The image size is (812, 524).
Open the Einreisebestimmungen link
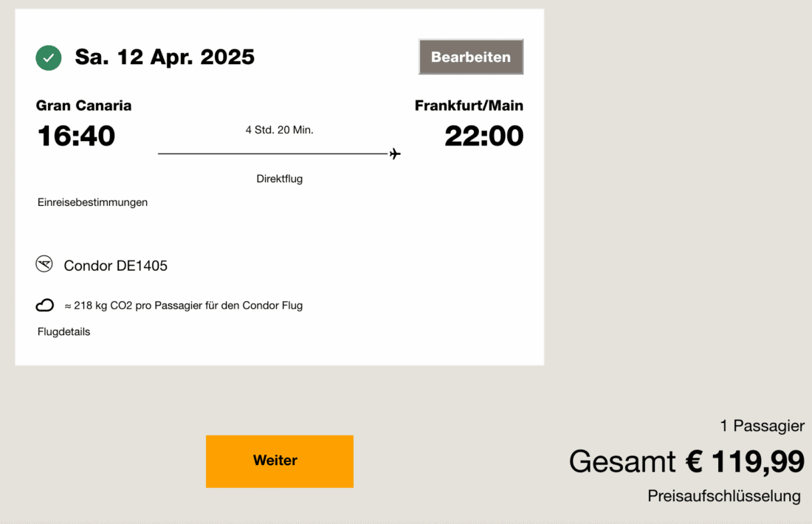point(92,202)
